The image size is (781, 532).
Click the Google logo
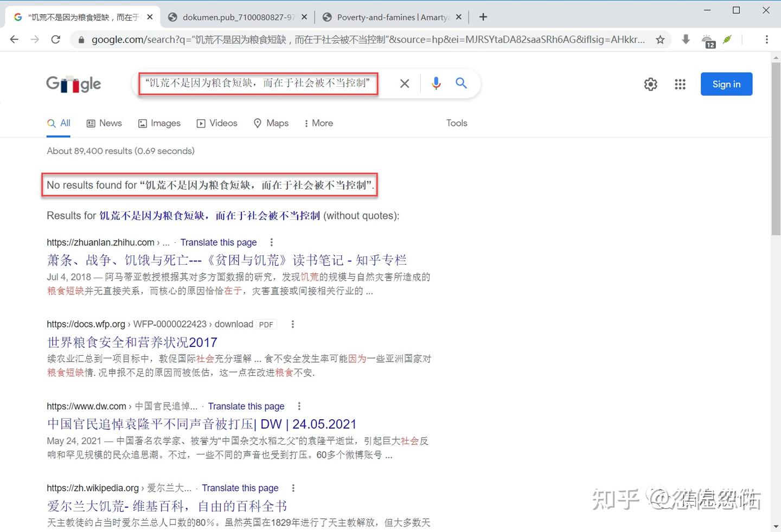click(73, 84)
